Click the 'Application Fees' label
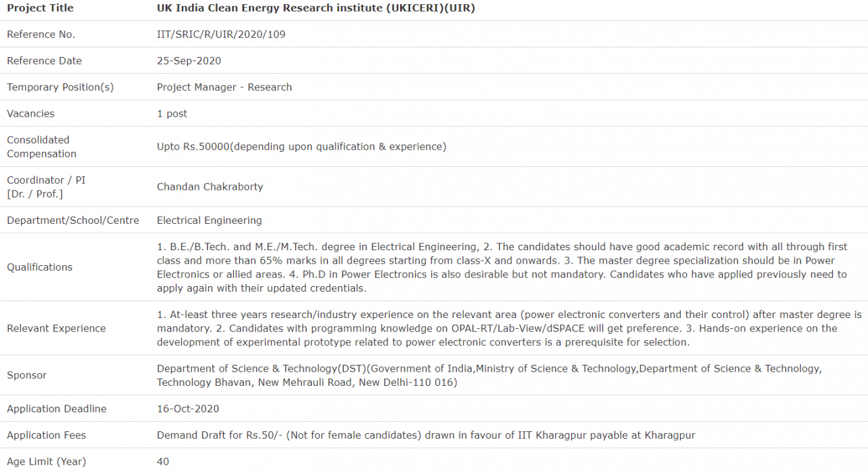The height and width of the screenshot is (474, 868). click(x=46, y=435)
